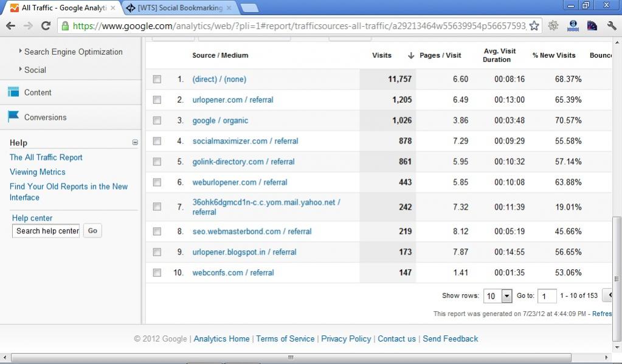Viewport: 622px width, 364px height.
Task: Select the 11,757 visits cell
Action: (x=387, y=80)
